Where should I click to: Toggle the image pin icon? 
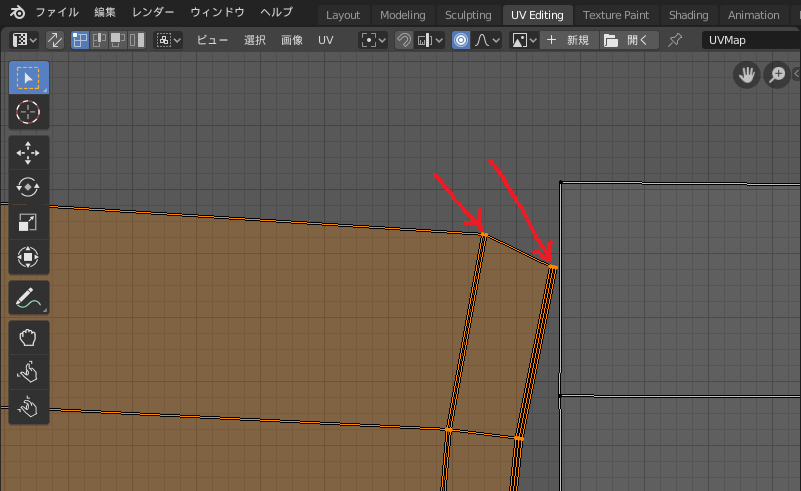(675, 40)
